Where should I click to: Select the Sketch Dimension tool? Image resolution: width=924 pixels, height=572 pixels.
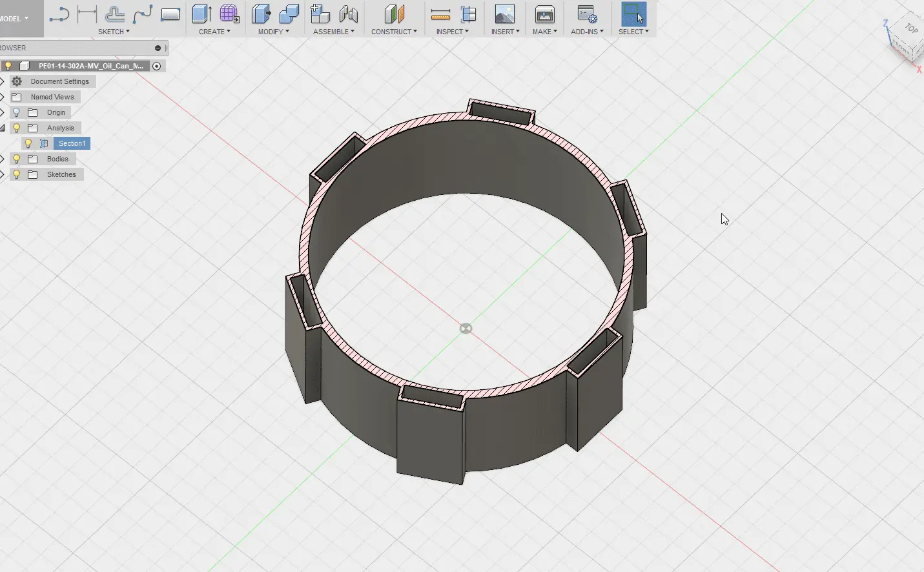coord(87,14)
